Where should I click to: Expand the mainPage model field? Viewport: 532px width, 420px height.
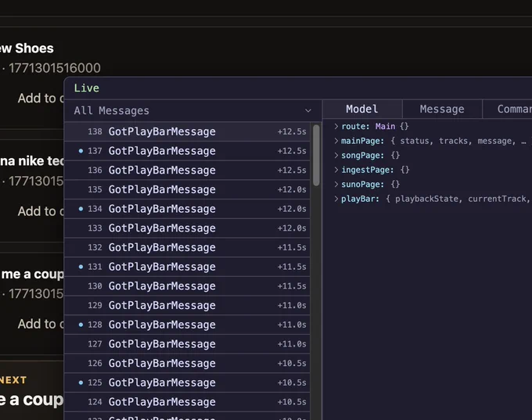click(x=336, y=141)
